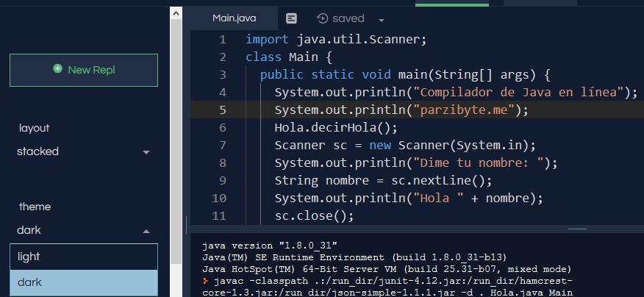Click the import java.util.Scanner line

[336, 39]
